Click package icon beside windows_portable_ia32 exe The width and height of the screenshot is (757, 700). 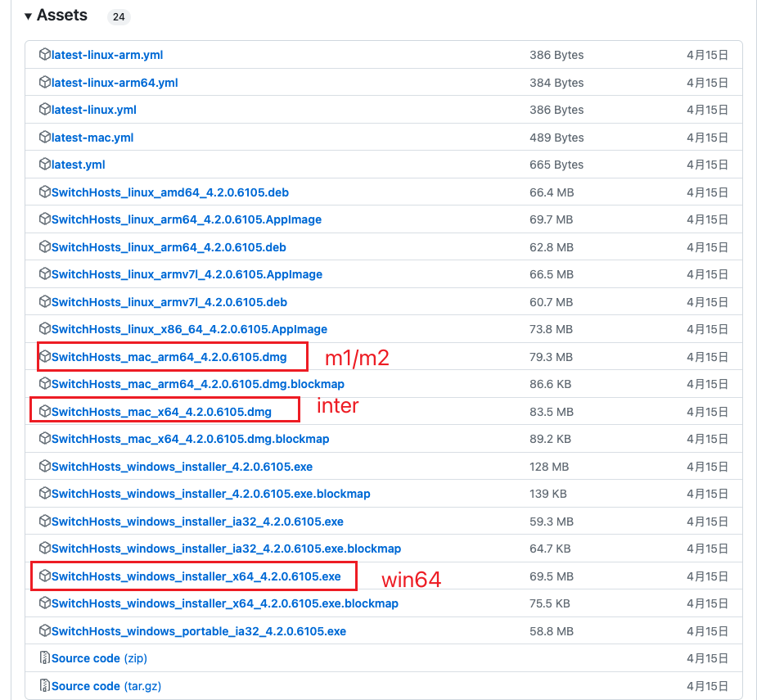[44, 630]
